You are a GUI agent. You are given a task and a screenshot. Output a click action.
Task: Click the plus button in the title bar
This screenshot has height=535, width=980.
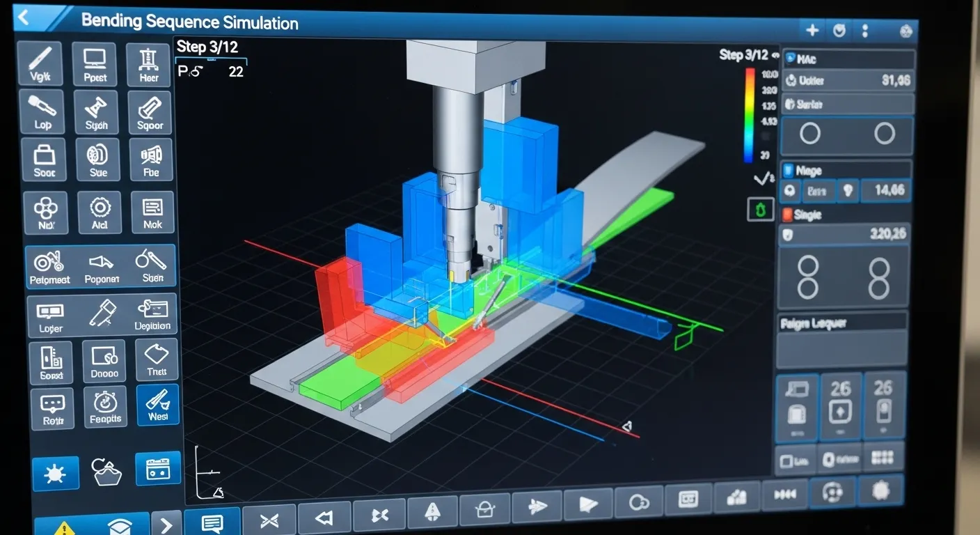coord(812,30)
